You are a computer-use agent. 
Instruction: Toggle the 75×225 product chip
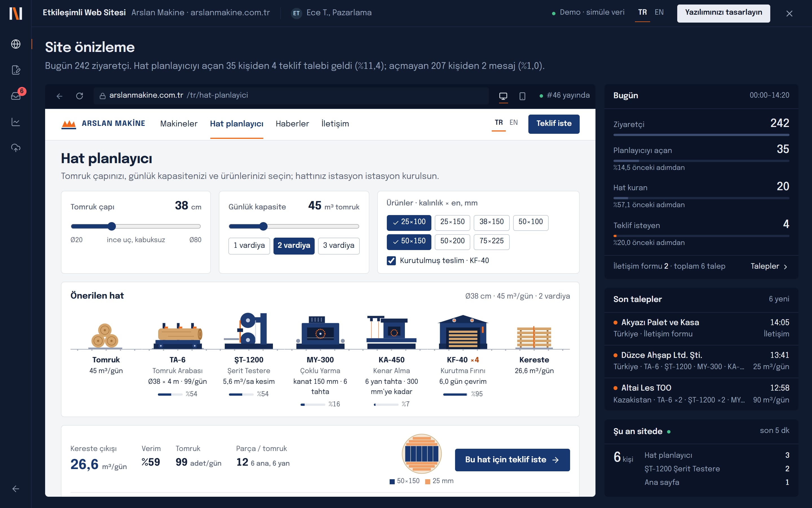491,242
